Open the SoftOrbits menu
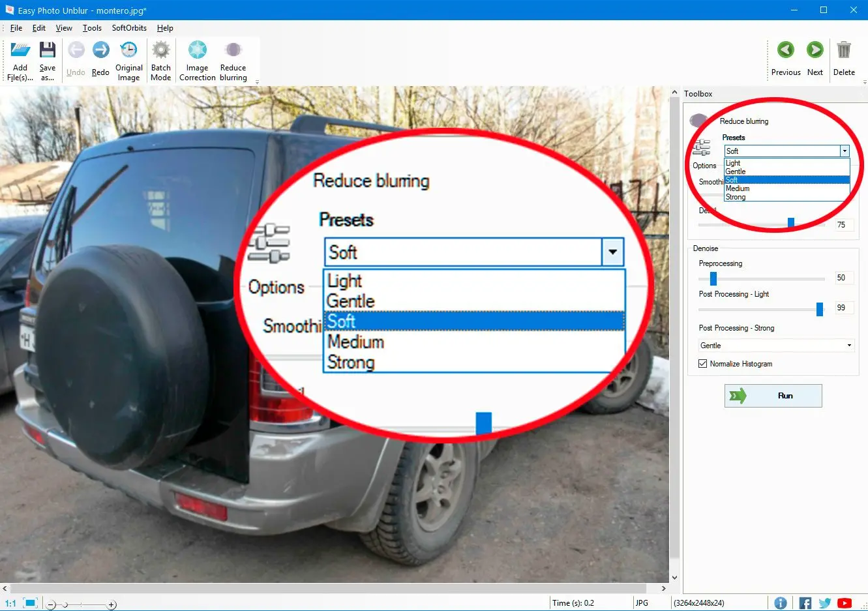 click(x=129, y=28)
